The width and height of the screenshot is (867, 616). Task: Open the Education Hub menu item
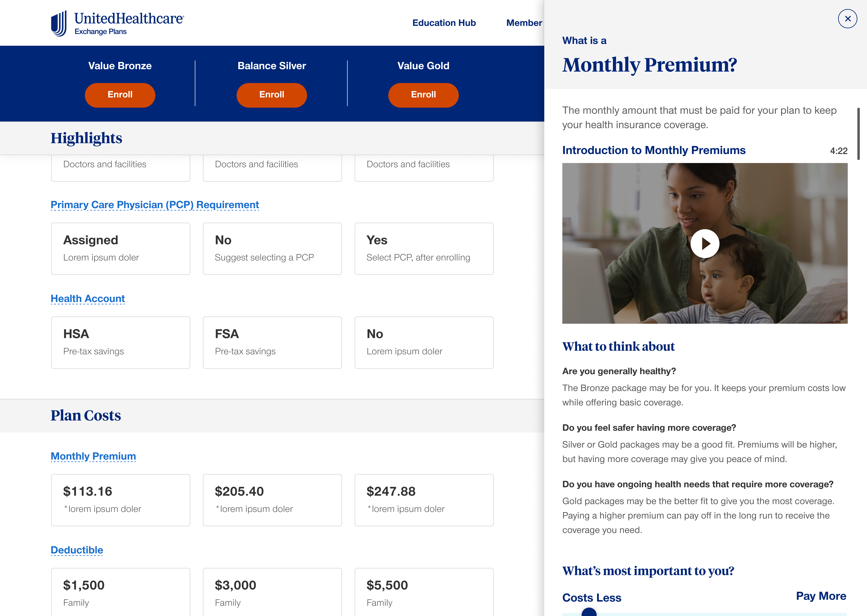[x=444, y=23]
